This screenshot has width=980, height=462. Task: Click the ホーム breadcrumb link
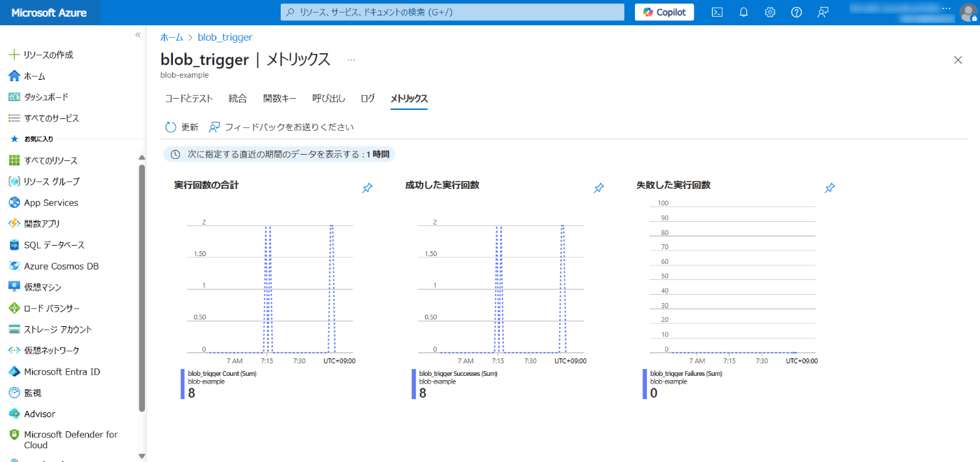pos(171,37)
